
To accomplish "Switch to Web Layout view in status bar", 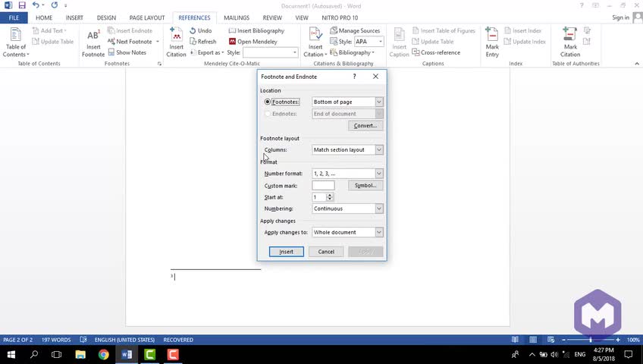I will (x=550, y=340).
